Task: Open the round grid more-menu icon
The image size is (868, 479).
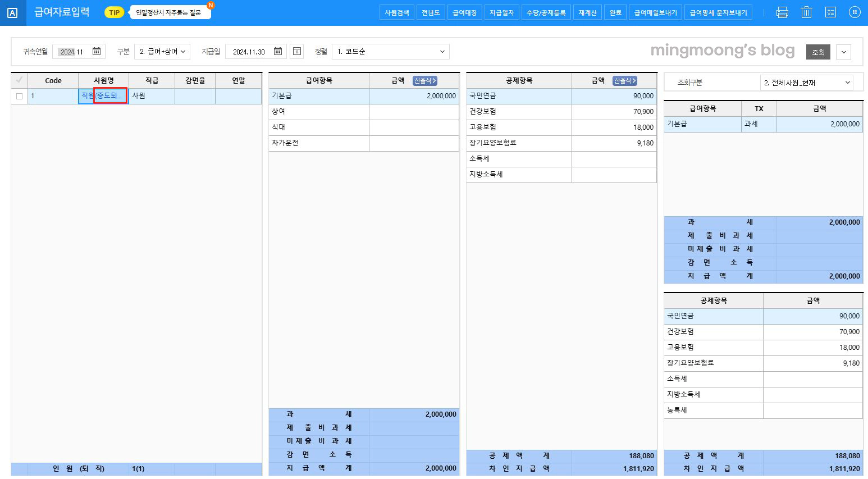Action: click(855, 12)
